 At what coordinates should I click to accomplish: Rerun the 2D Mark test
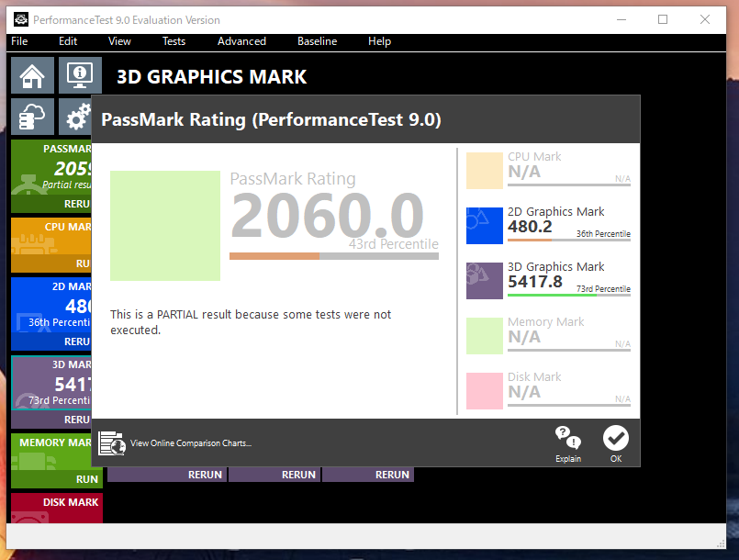(51, 342)
